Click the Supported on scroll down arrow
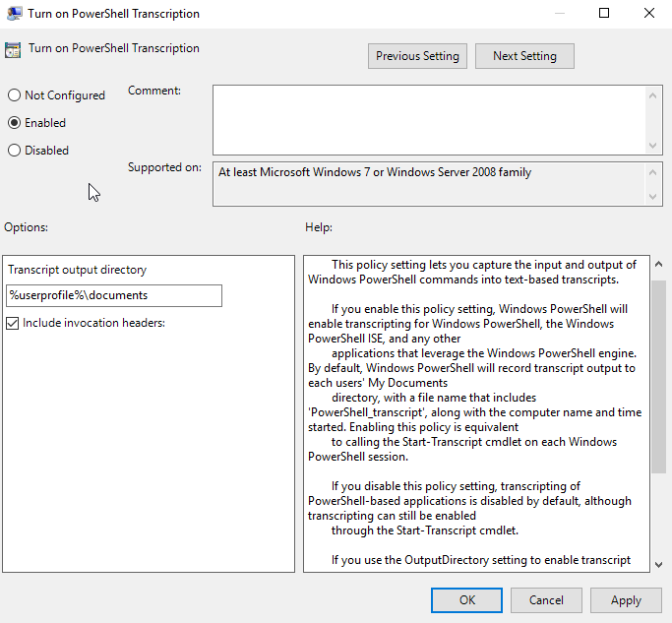The image size is (672, 623). [652, 197]
